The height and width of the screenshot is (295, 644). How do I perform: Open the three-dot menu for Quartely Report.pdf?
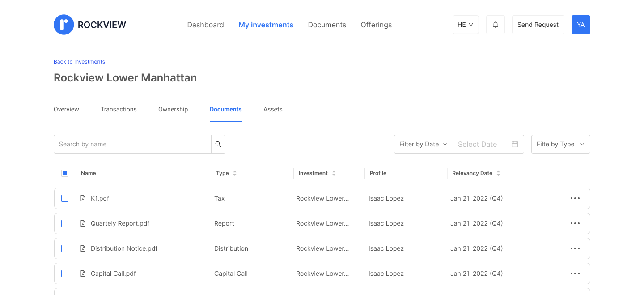pyautogui.click(x=575, y=223)
